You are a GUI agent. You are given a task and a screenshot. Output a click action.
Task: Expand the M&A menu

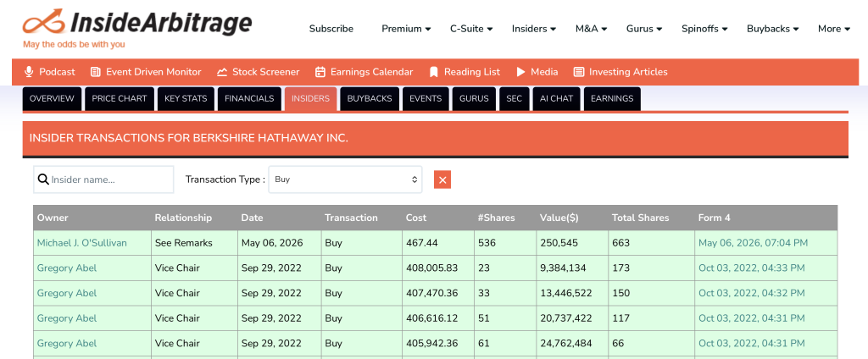(591, 29)
